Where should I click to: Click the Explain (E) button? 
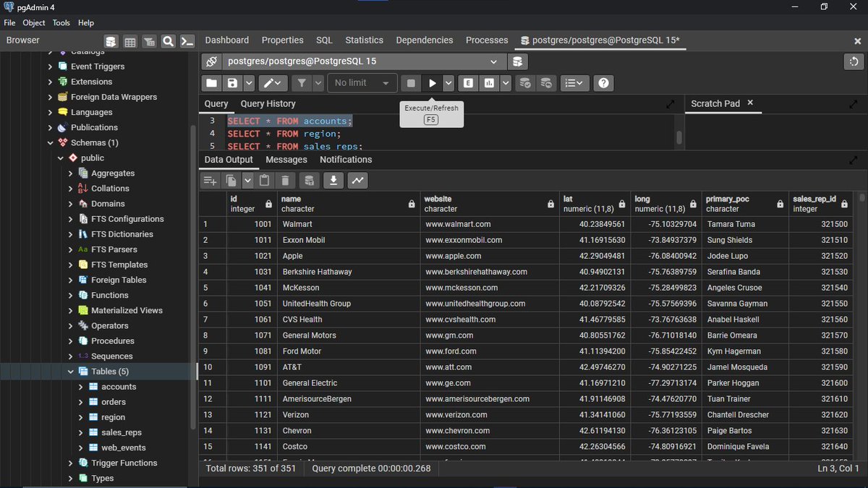coord(469,83)
